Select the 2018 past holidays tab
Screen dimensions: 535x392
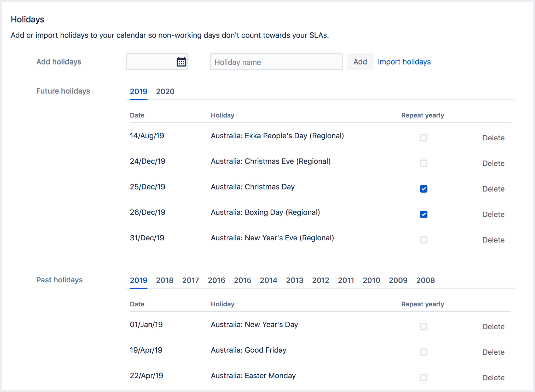(x=165, y=280)
